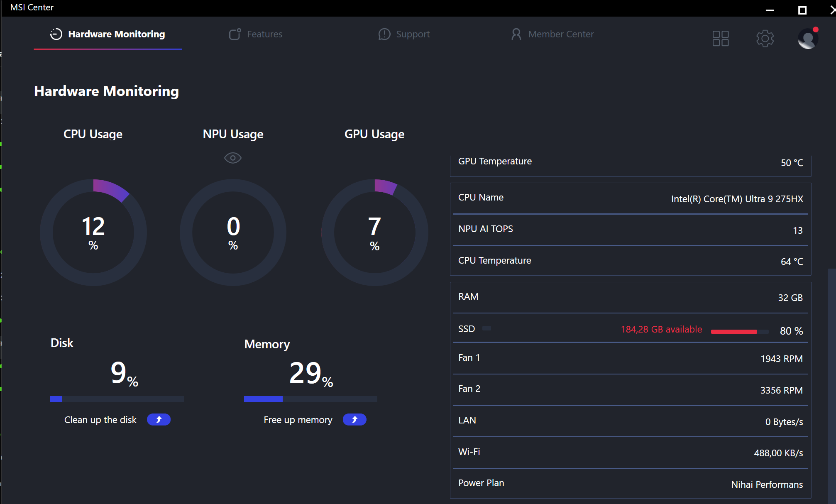The height and width of the screenshot is (504, 836).
Task: Click the Support speech-bubble icon
Action: pyautogui.click(x=384, y=34)
